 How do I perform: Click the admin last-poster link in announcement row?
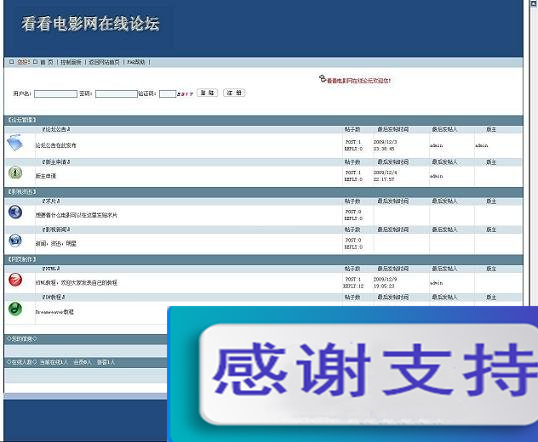click(x=436, y=146)
